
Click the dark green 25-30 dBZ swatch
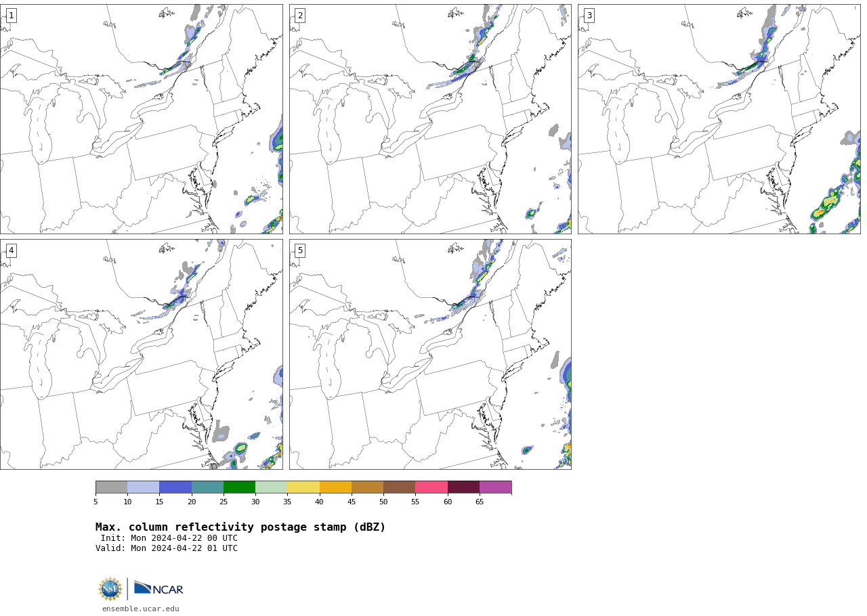pos(239,487)
